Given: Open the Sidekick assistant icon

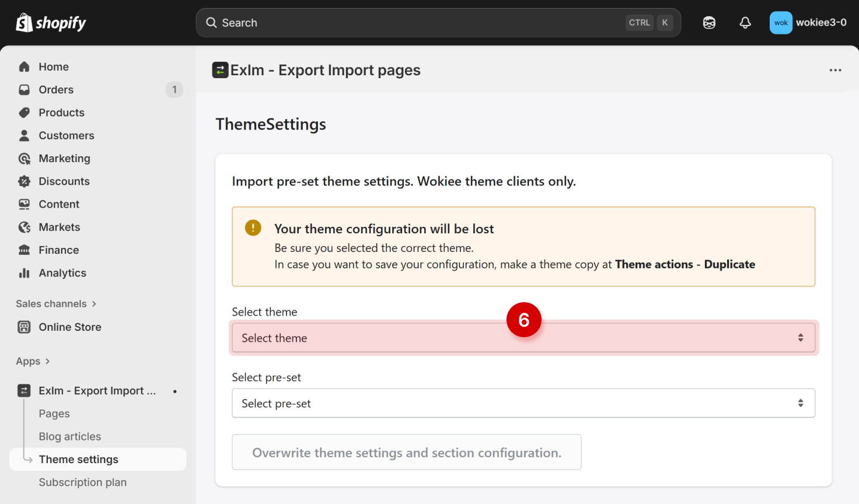Looking at the screenshot, I should (x=709, y=23).
